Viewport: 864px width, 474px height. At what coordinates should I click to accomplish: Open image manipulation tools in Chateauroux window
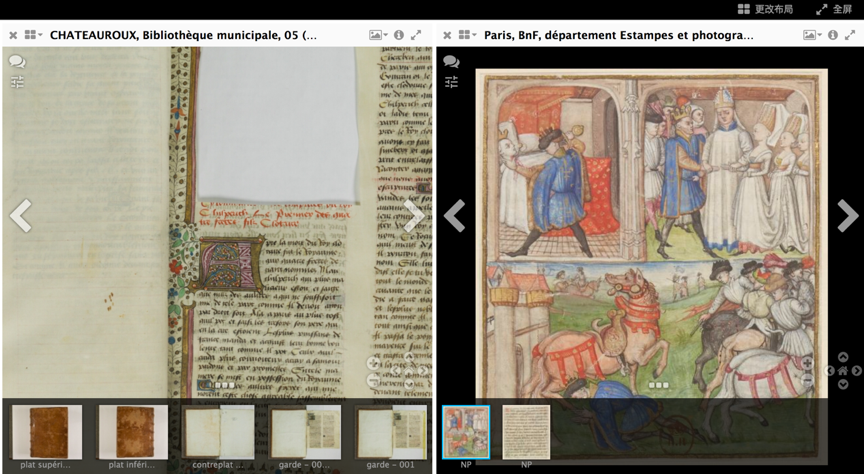[17, 82]
